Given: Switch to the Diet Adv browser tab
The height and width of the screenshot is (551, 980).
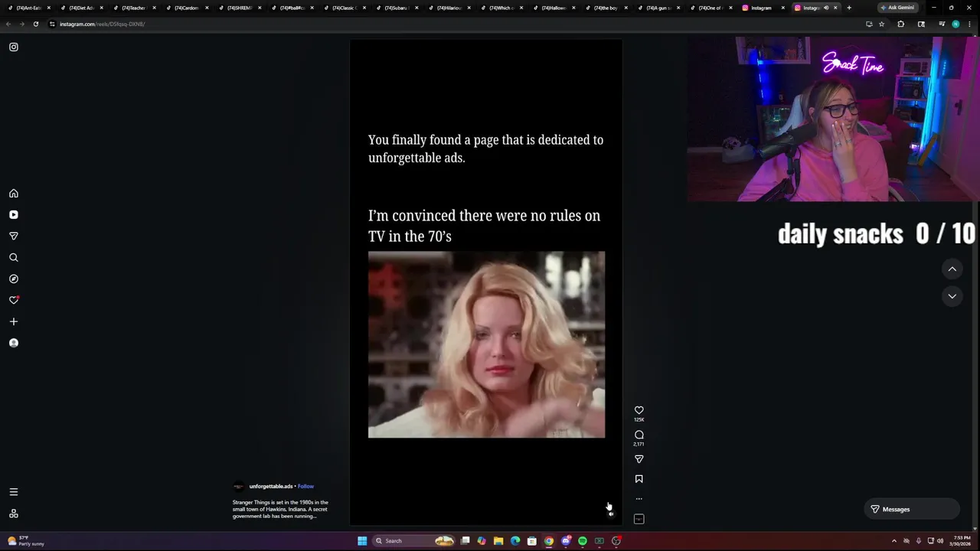Looking at the screenshot, I should pyautogui.click(x=82, y=8).
